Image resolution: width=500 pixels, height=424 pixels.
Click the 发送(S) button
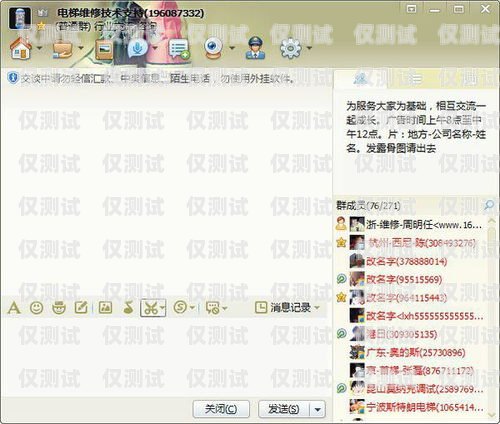[284, 409]
